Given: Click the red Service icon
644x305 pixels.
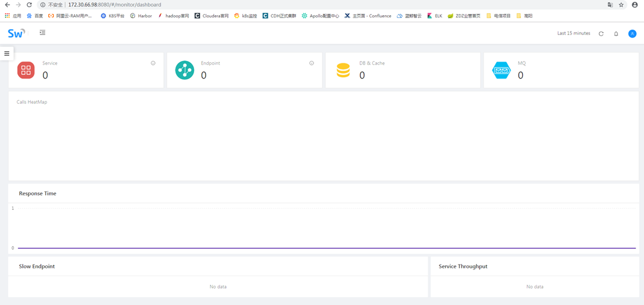Looking at the screenshot, I should 26,70.
